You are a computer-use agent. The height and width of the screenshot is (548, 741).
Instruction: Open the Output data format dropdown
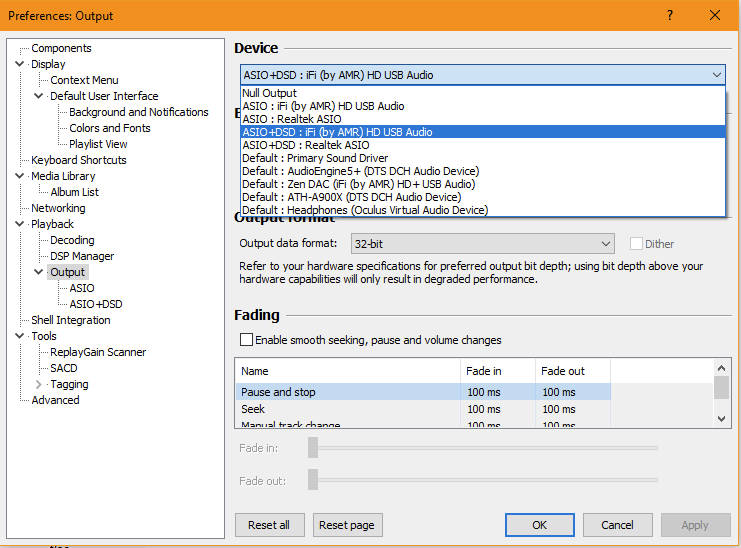[x=482, y=244]
